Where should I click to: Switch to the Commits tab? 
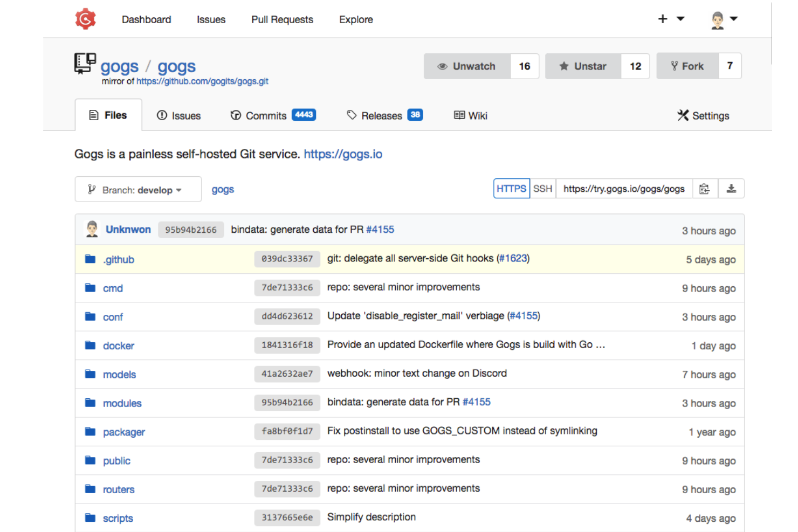(265, 115)
